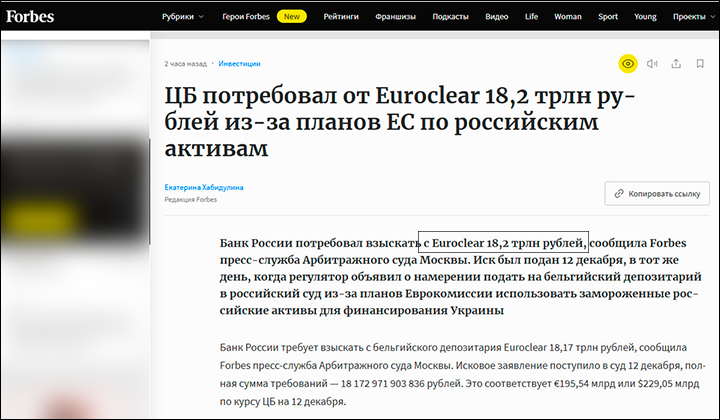
Task: Open author Екатерина Хабидулина's profile
Action: (204, 187)
